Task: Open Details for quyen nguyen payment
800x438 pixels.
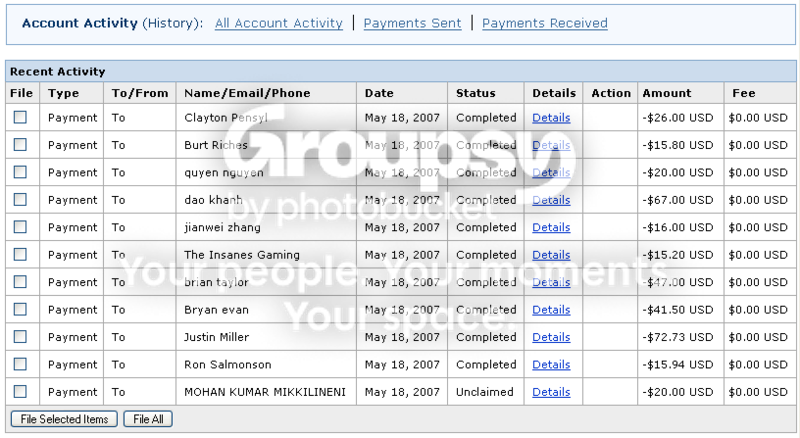Action: (551, 173)
